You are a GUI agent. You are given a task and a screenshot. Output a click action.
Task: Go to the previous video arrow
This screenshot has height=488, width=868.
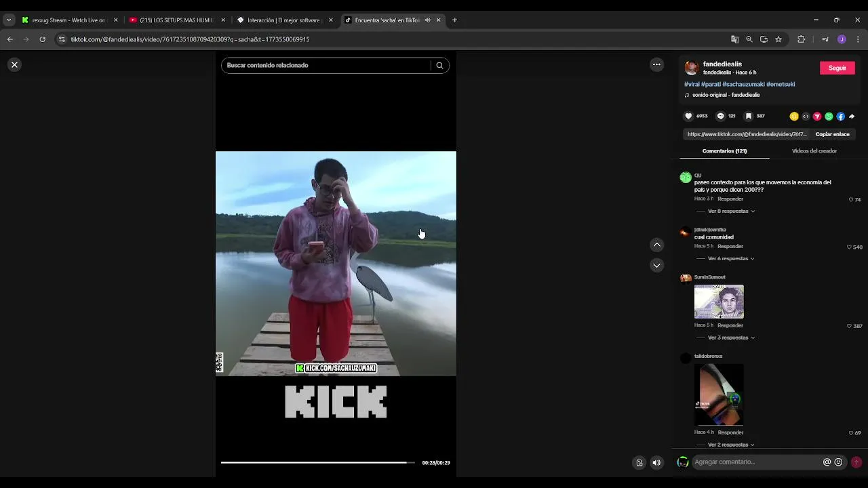[656, 245]
